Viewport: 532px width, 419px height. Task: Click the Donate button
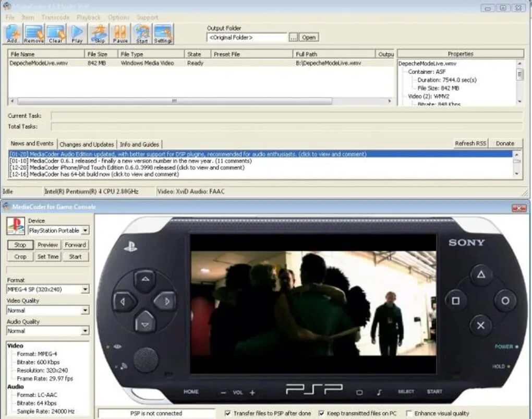505,143
